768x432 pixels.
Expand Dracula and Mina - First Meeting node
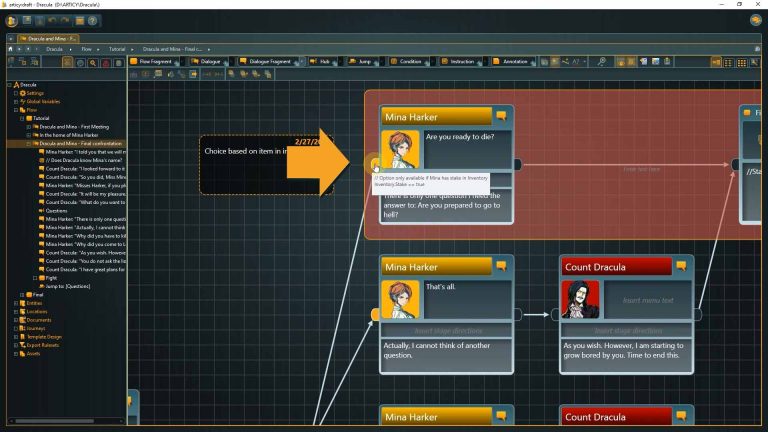coord(29,126)
